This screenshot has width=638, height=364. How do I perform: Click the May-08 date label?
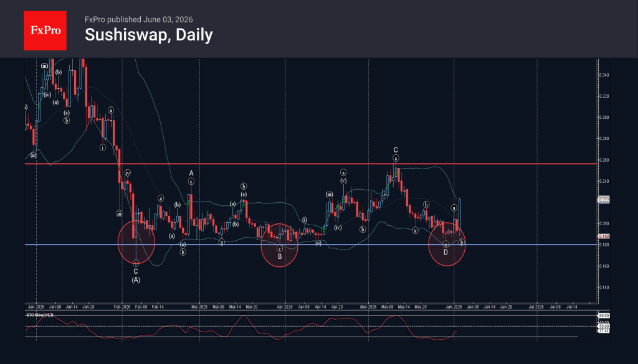click(388, 307)
